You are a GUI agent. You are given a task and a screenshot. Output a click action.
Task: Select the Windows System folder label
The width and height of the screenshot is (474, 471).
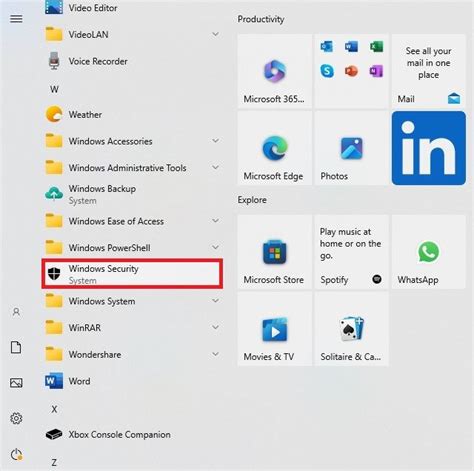[102, 301]
